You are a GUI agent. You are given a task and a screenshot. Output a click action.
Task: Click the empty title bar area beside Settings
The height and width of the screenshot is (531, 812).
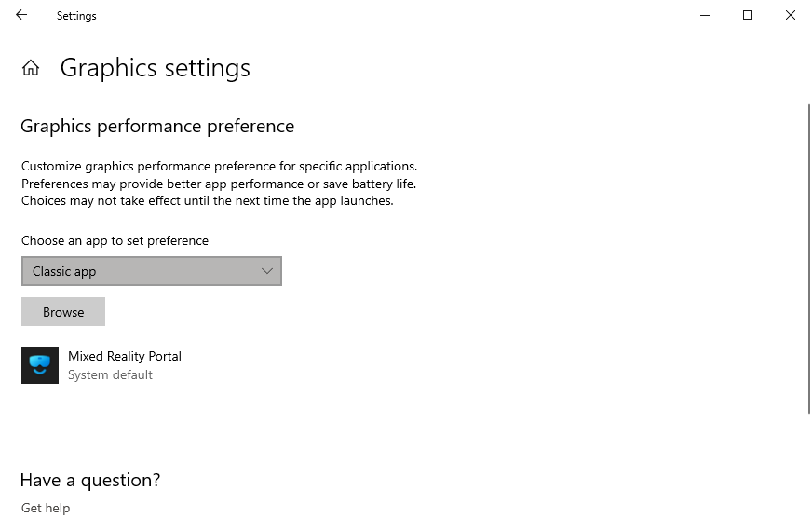point(372,15)
